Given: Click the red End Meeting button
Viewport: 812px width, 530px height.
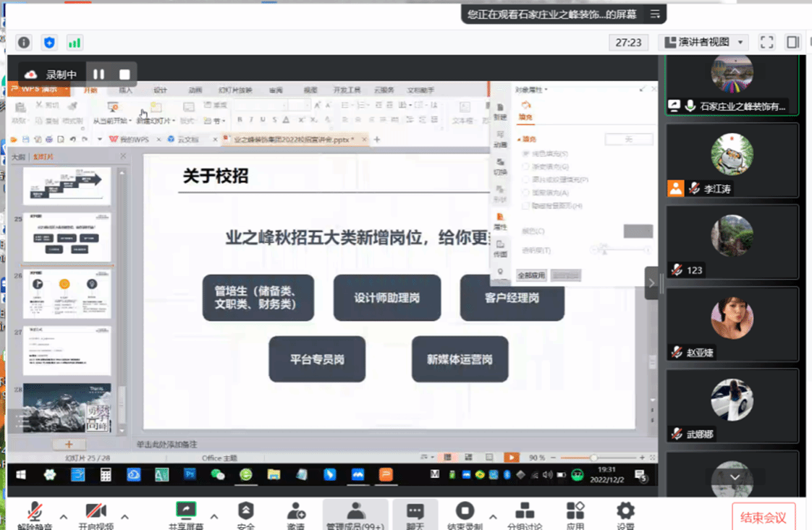Looking at the screenshot, I should 763,517.
